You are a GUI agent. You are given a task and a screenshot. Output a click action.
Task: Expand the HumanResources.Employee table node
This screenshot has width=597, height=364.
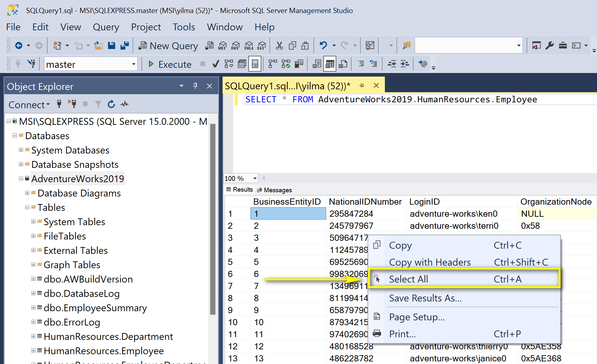tap(33, 351)
